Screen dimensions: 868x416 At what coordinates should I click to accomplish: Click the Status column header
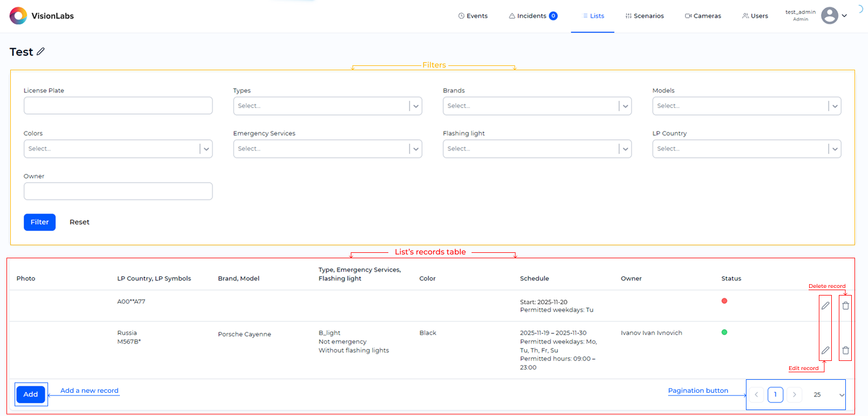click(731, 279)
